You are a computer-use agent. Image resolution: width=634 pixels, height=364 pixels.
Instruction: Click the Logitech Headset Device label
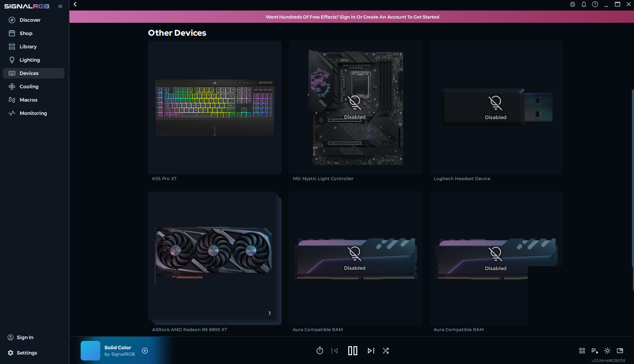point(462,179)
